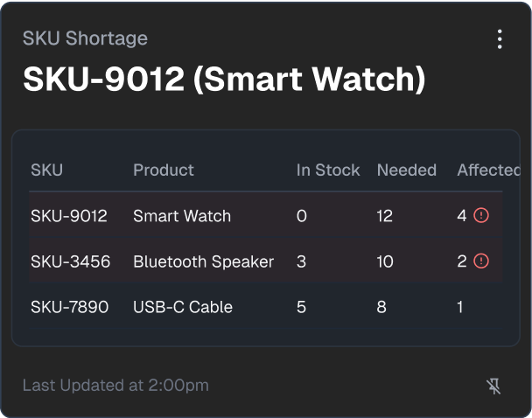
Task: Open the three-dot options menu
Action: pos(500,39)
